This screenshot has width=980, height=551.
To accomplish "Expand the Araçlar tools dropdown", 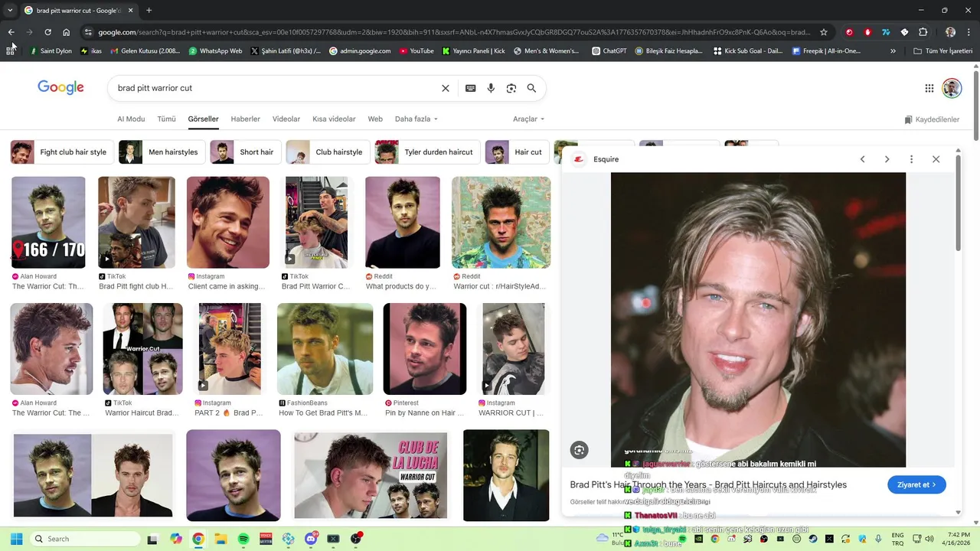I will (529, 119).
